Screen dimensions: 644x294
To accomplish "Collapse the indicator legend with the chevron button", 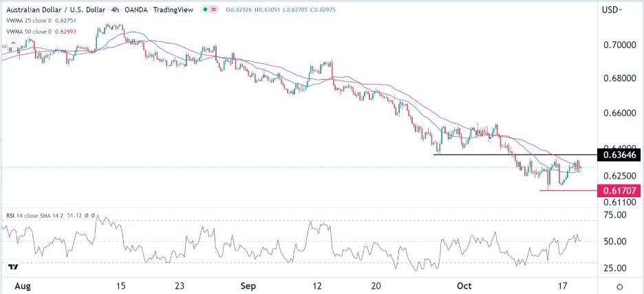I will 12,43.
